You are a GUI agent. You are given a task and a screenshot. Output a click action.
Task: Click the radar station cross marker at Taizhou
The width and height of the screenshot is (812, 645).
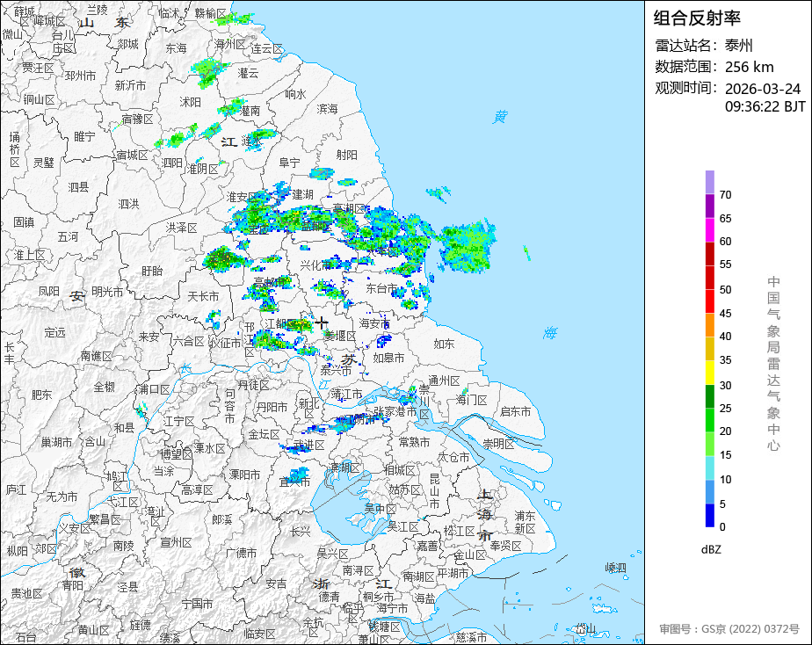pyautogui.click(x=322, y=322)
